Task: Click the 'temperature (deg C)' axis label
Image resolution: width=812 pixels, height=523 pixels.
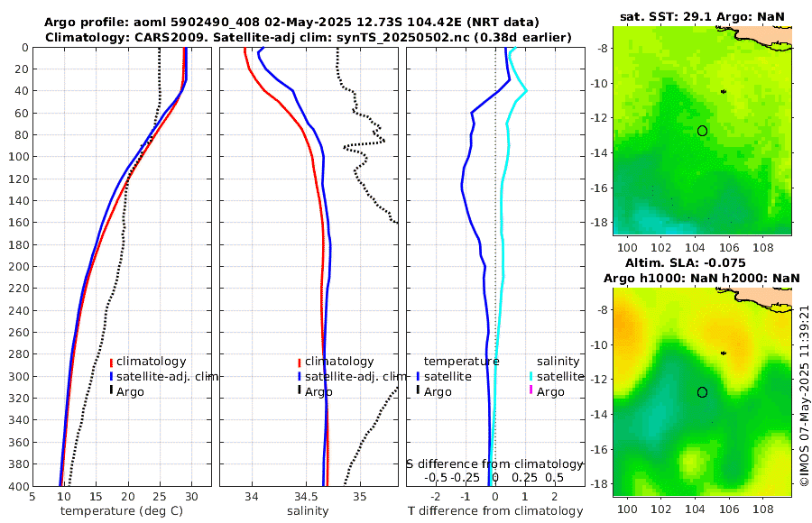Action: 122,511
